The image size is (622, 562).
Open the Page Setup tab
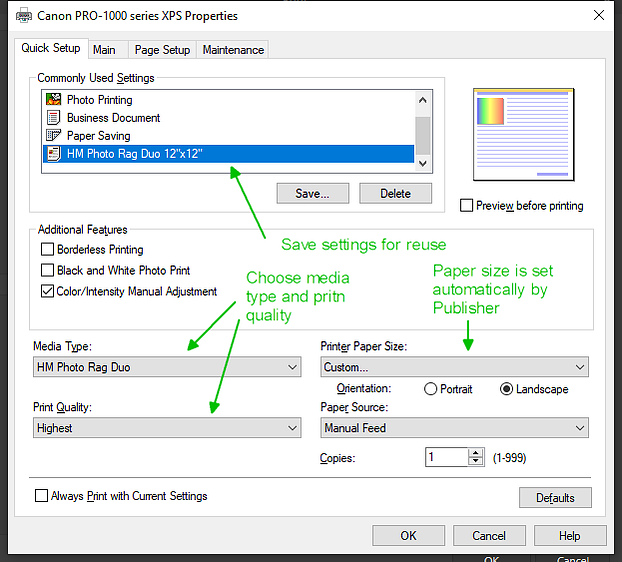tap(162, 50)
